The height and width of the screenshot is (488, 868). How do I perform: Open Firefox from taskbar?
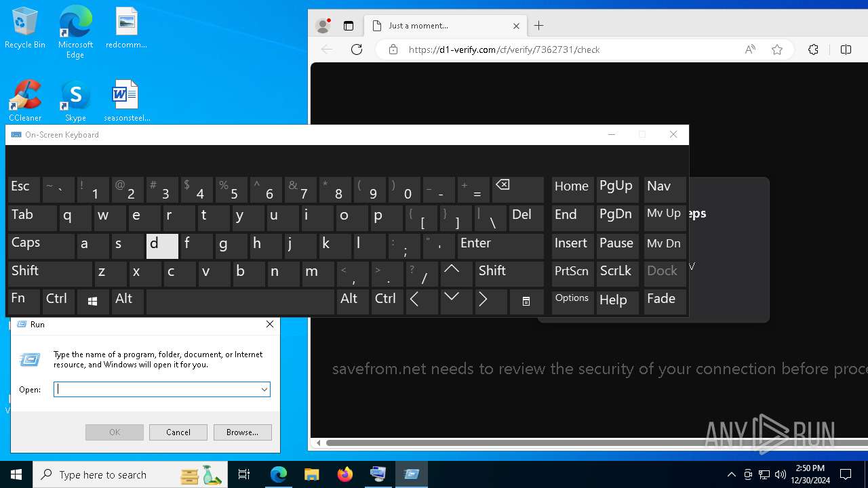click(345, 474)
